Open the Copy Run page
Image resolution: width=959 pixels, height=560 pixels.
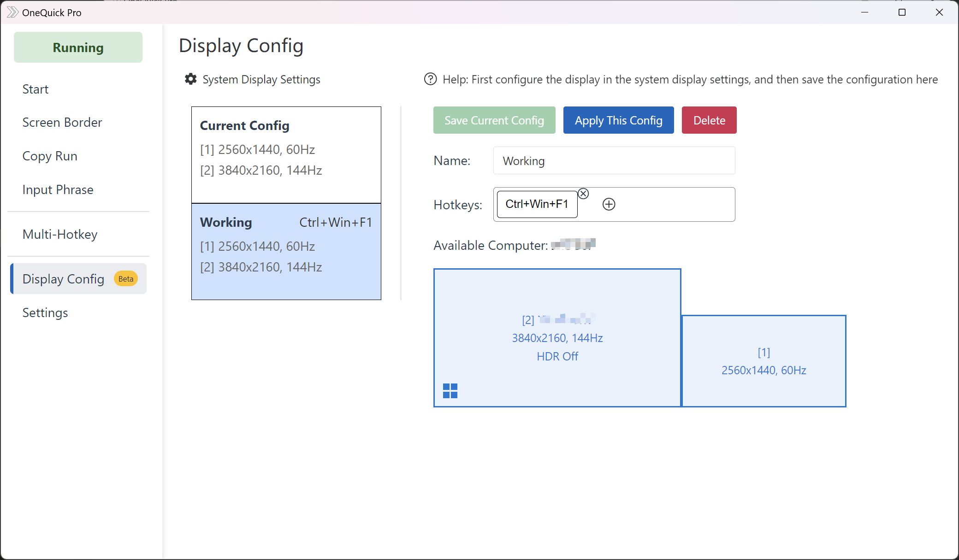(x=50, y=156)
